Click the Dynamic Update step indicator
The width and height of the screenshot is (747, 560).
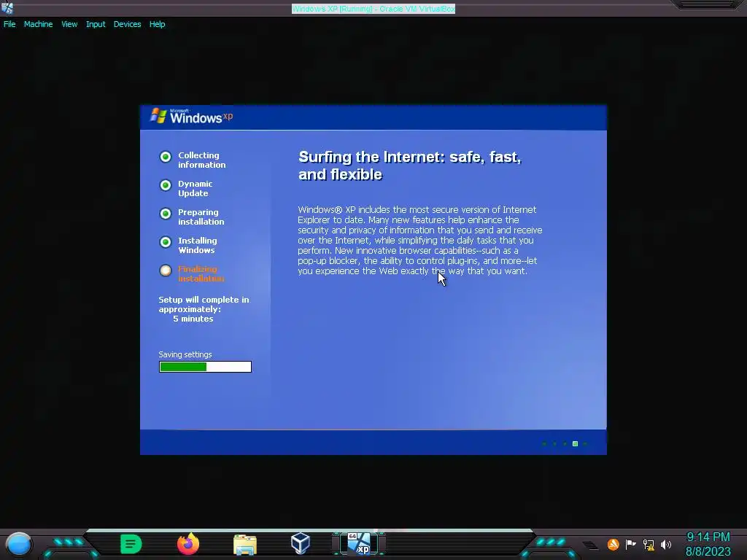click(x=166, y=185)
